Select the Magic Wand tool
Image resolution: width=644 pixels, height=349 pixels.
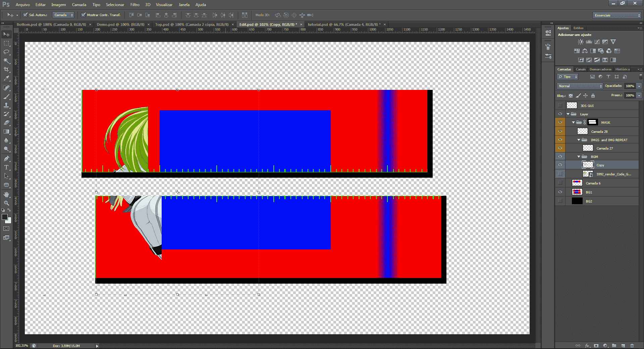tap(6, 61)
